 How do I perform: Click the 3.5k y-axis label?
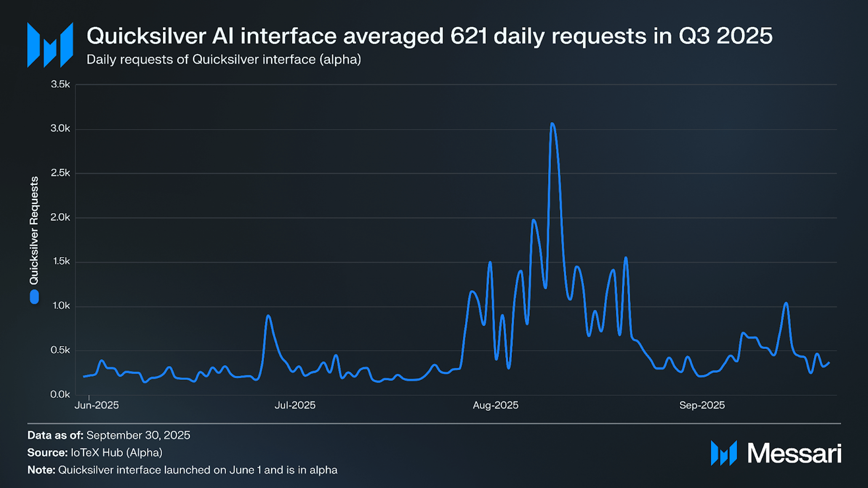click(x=60, y=84)
